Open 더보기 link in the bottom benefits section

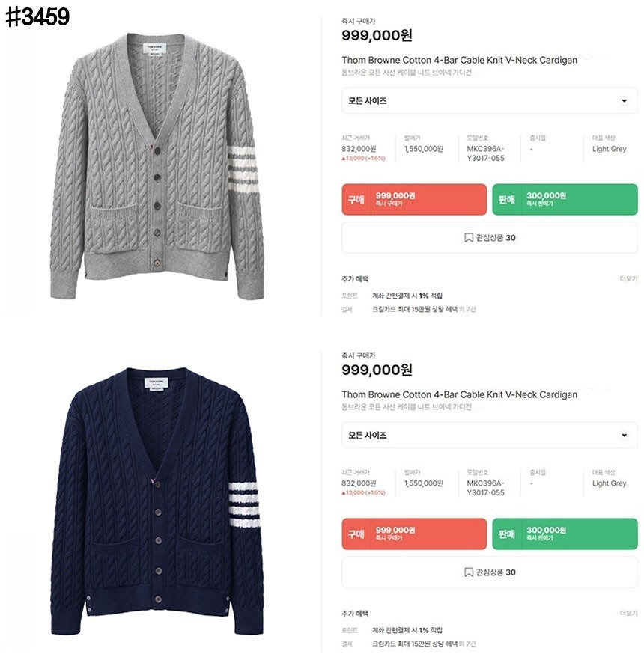click(628, 613)
